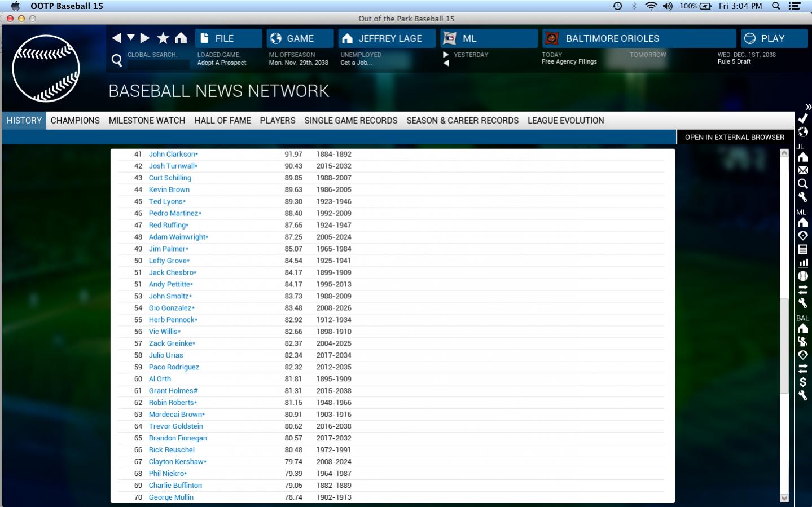This screenshot has height=507, width=812.
Task: Open Spotlight search in menu bar
Action: [x=776, y=6]
